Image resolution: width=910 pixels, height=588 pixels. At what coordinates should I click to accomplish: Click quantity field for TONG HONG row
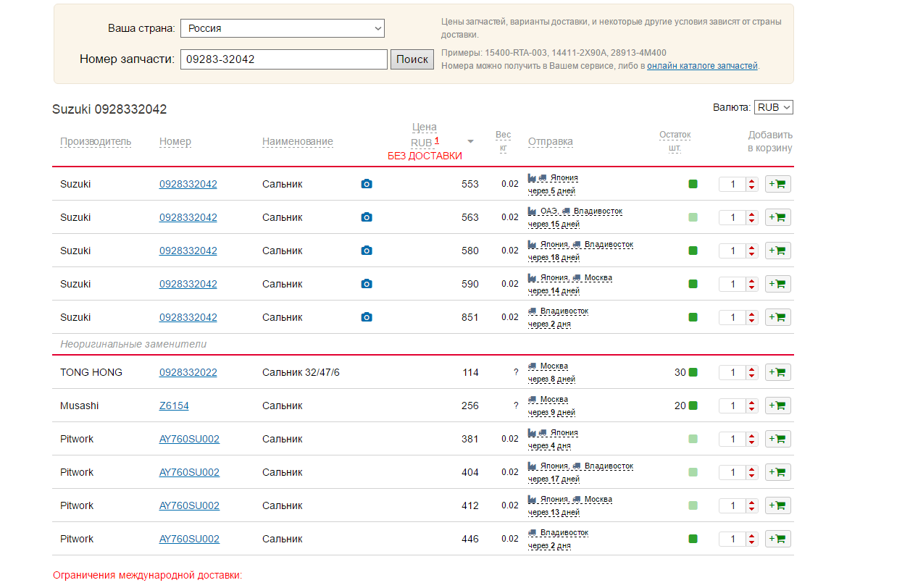(x=732, y=372)
